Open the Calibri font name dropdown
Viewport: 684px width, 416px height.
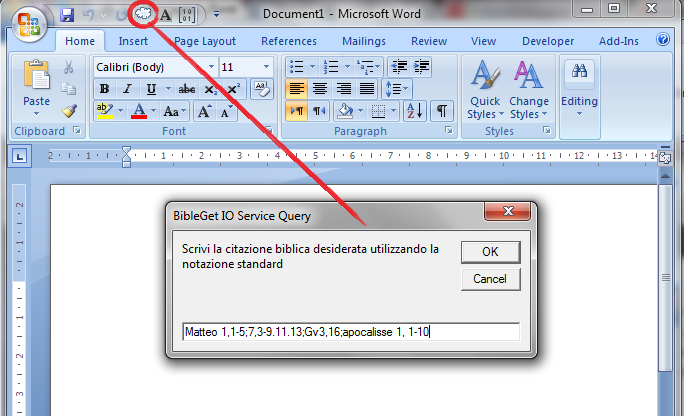[x=211, y=67]
